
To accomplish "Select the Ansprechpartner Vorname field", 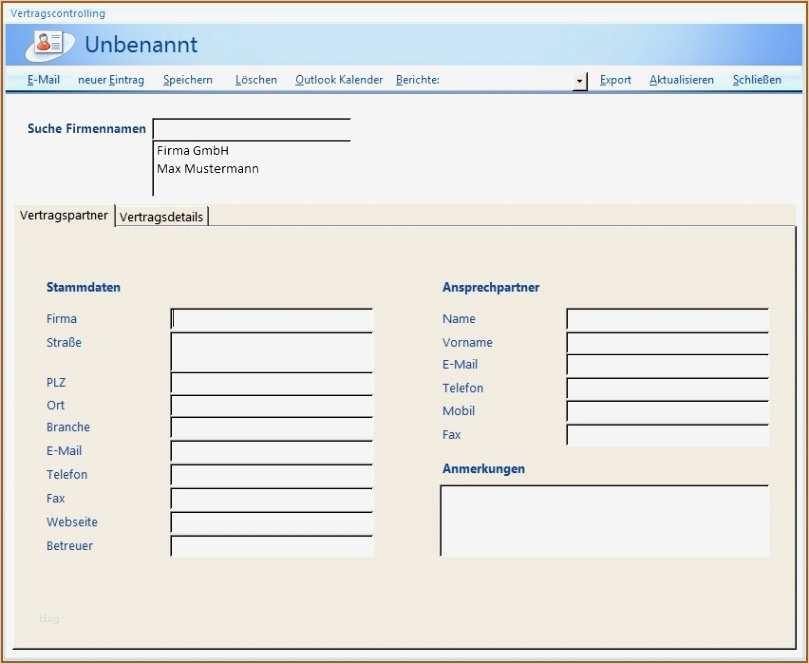I will click(667, 343).
